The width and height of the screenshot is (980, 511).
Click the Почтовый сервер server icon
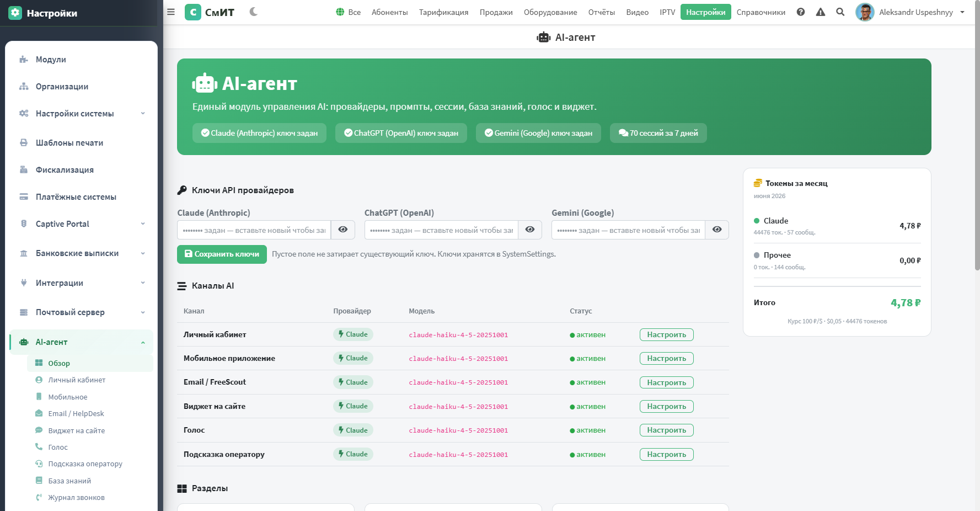24,312
